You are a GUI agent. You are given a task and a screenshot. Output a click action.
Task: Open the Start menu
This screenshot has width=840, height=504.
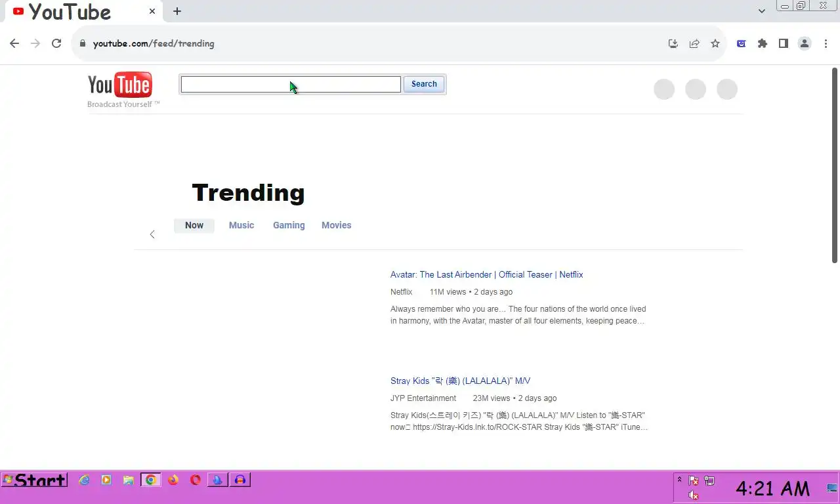coord(34,480)
